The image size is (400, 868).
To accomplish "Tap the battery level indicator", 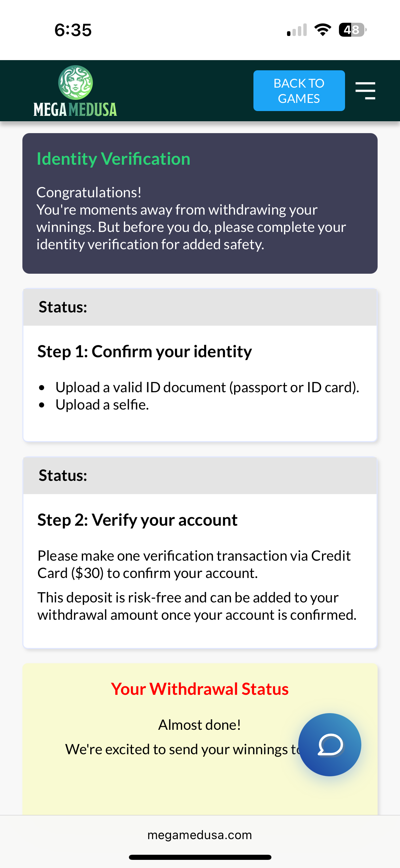I will (352, 30).
